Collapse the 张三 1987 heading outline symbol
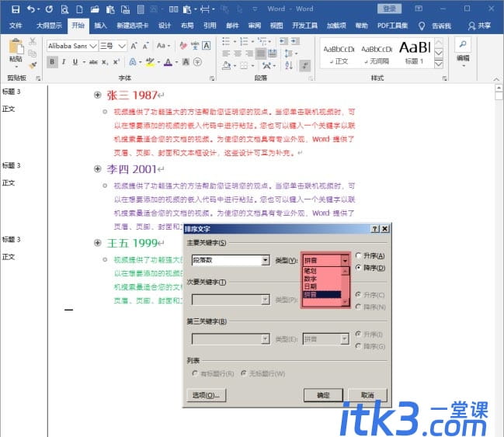This screenshot has height=437, width=504. point(98,95)
